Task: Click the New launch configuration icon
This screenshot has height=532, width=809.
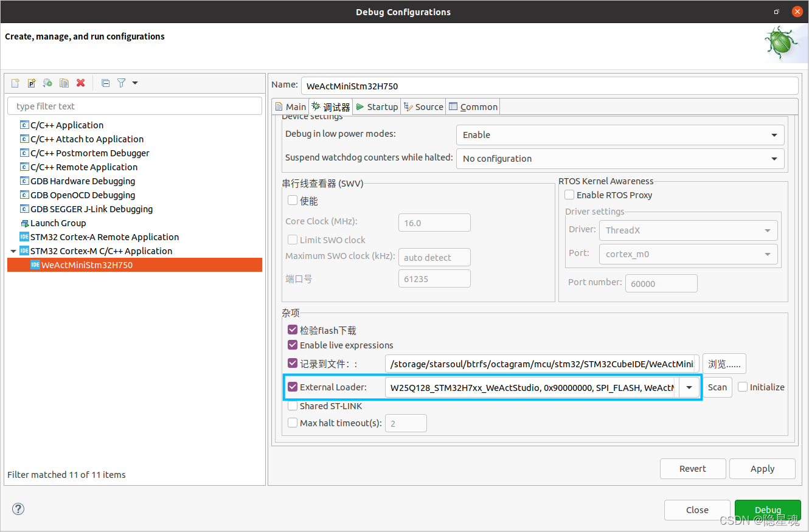Action: pyautogui.click(x=15, y=83)
